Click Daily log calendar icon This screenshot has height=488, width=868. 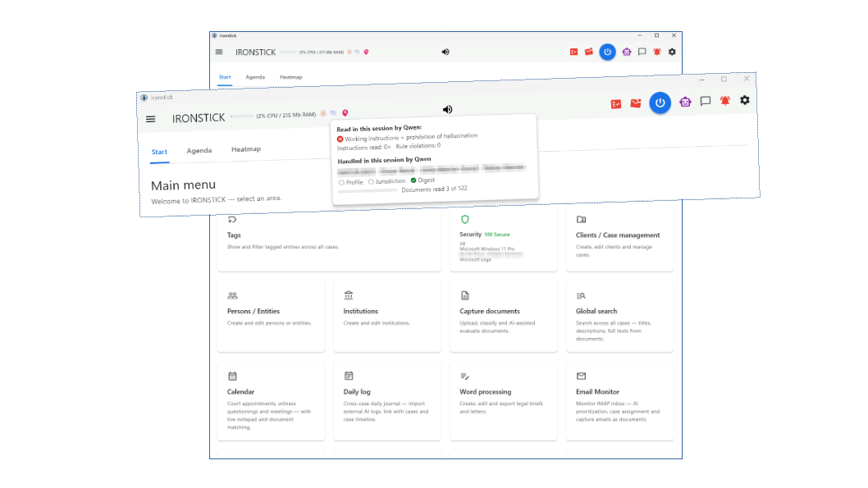pos(349,376)
